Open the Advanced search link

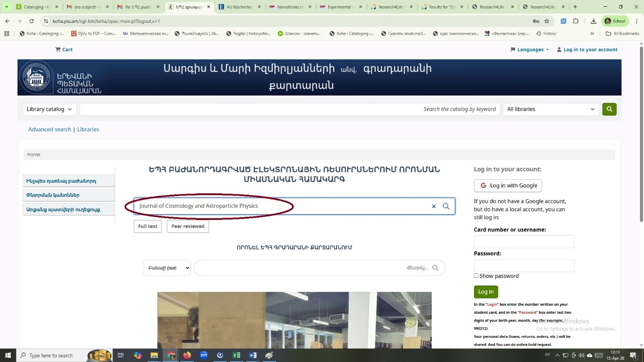point(49,130)
